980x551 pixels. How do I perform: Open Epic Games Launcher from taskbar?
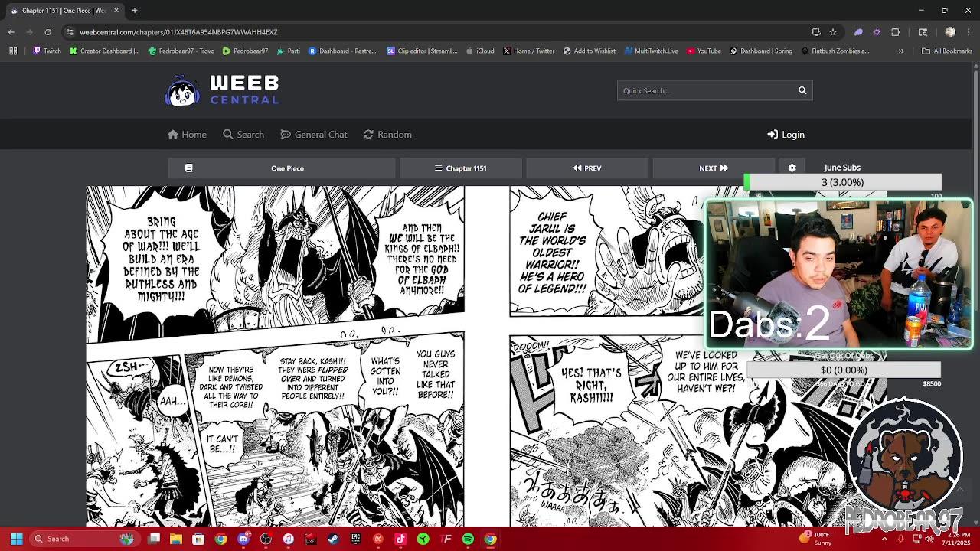355,539
